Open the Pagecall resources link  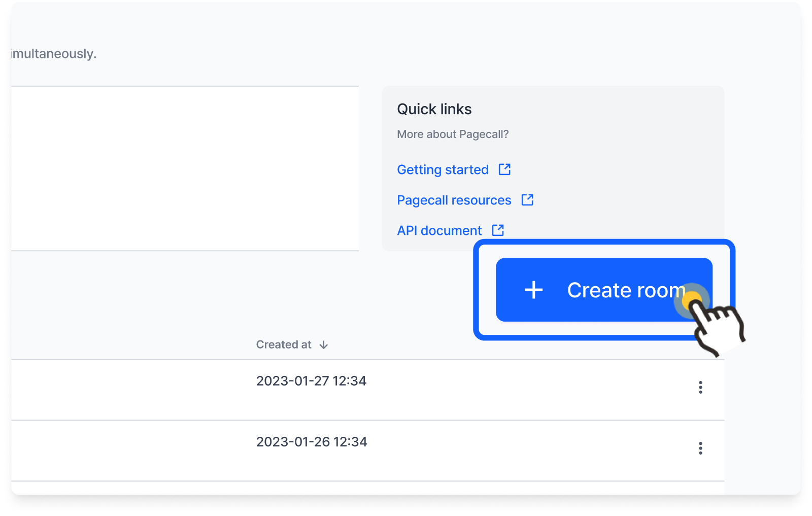(454, 200)
